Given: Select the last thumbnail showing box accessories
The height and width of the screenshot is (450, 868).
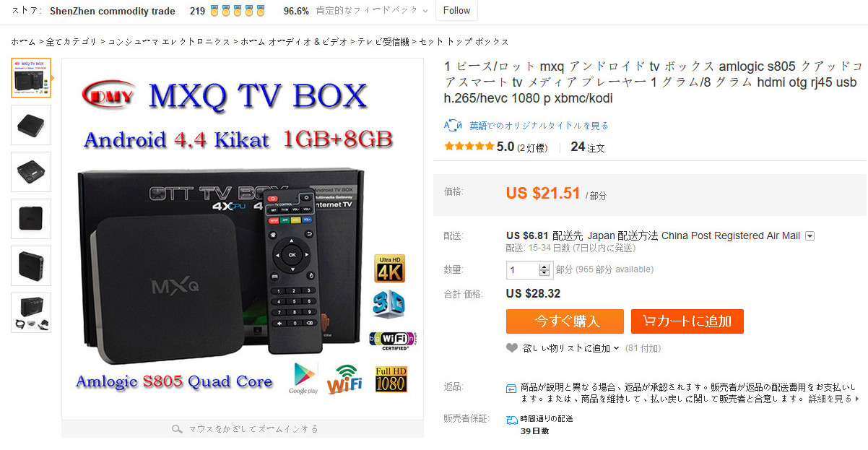Looking at the screenshot, I should point(31,313).
